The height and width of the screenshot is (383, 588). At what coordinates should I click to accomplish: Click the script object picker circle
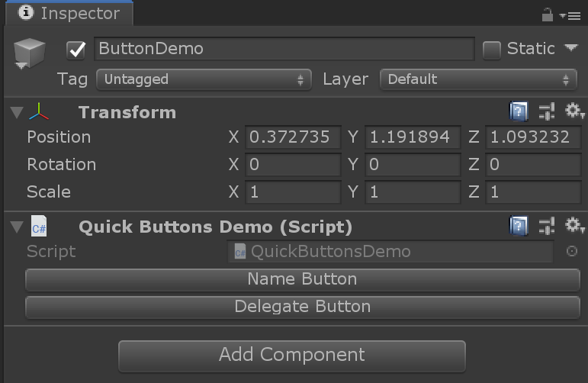[x=572, y=251]
